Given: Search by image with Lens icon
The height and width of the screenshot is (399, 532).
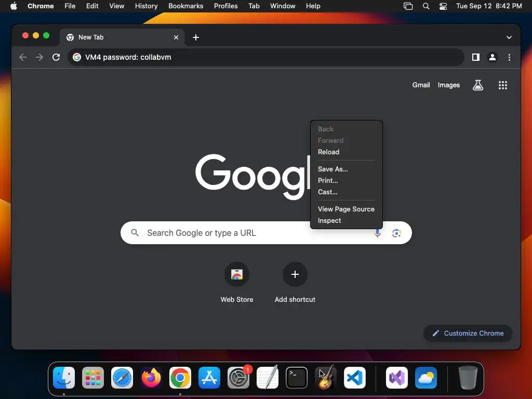Looking at the screenshot, I should pos(396,233).
